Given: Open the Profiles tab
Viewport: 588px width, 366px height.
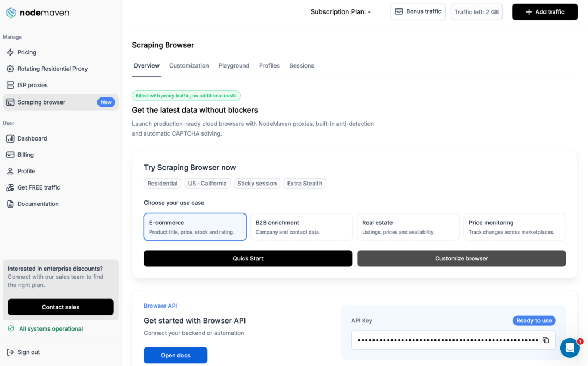Looking at the screenshot, I should (x=269, y=65).
